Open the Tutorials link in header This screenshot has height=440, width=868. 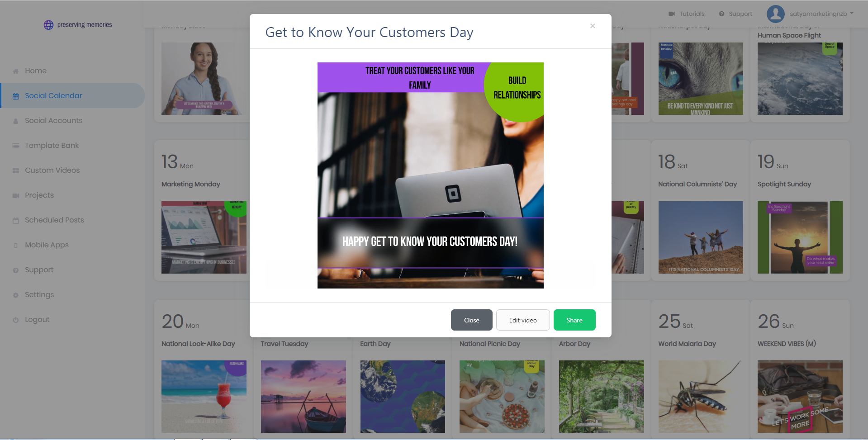tap(687, 14)
